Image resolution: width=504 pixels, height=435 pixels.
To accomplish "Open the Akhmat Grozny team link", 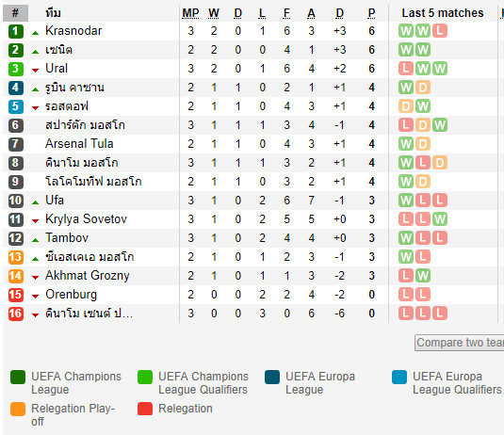I will (87, 276).
